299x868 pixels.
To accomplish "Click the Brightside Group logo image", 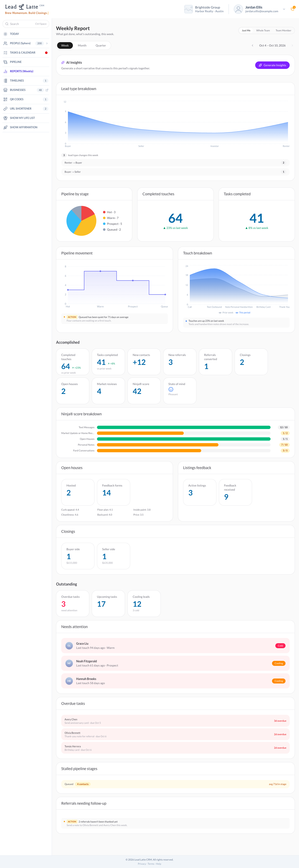I will point(189,9).
